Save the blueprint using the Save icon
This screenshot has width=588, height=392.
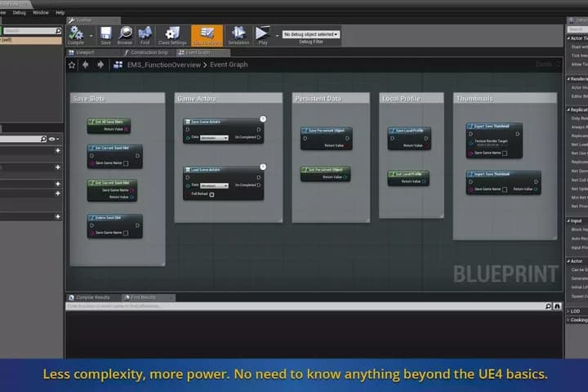105,35
